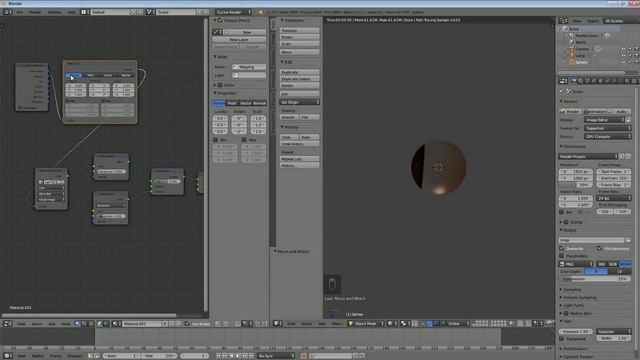Click the Render image button

click(x=571, y=111)
